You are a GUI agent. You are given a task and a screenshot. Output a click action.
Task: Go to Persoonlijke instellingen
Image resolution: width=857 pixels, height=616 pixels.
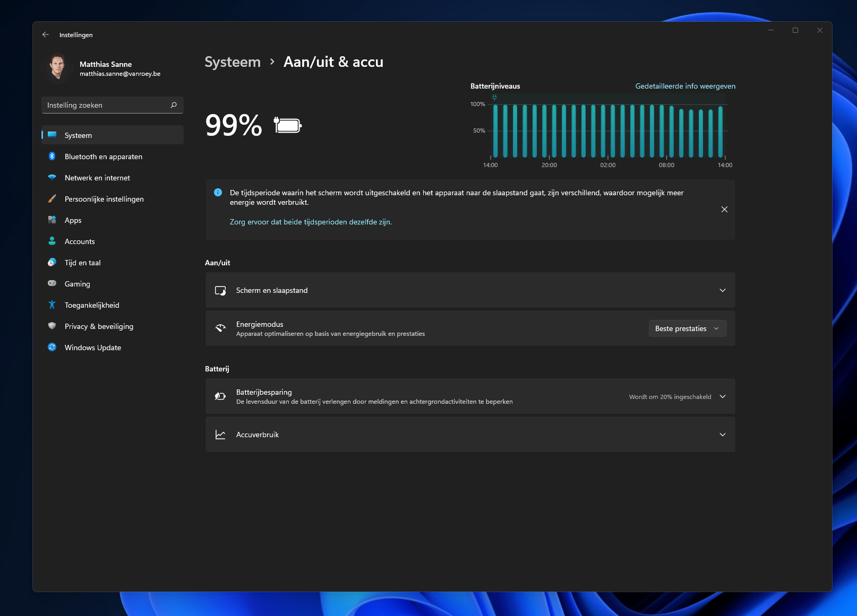pos(113,198)
